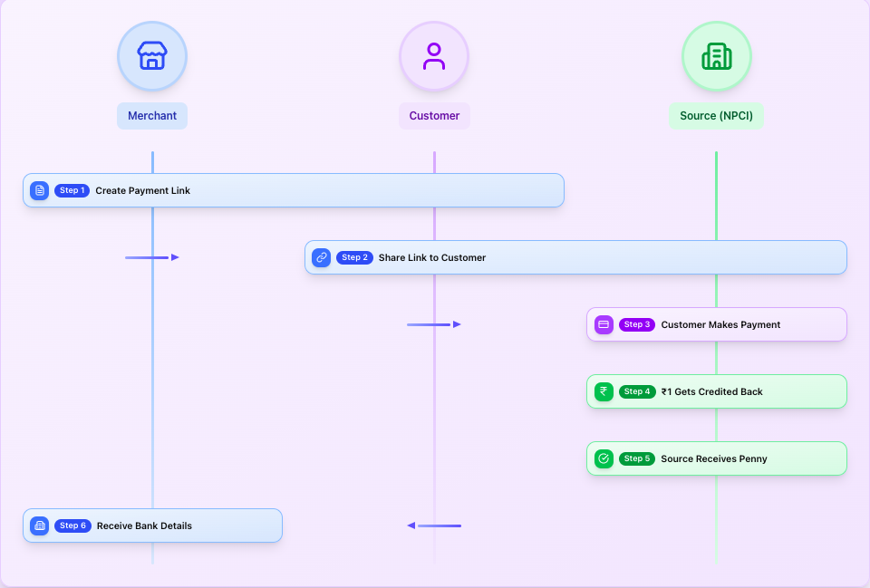Image resolution: width=870 pixels, height=588 pixels.
Task: Select the Customer person icon
Action: pyautogui.click(x=434, y=55)
